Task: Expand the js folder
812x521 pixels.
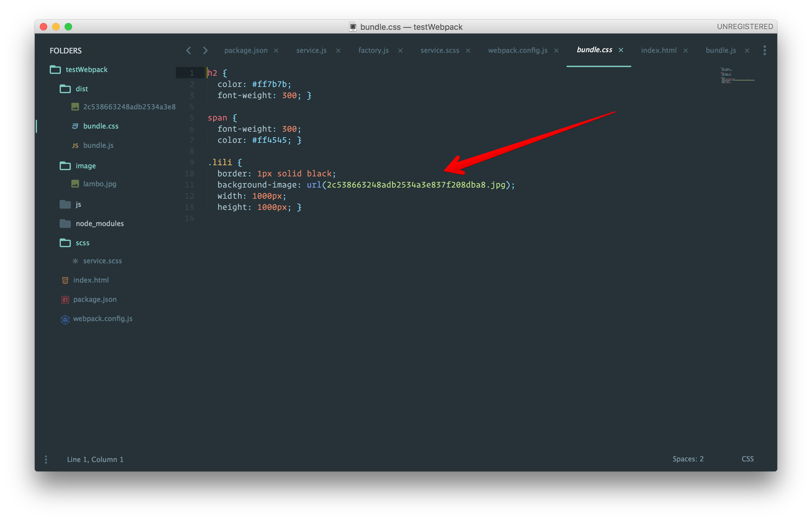Action: click(65, 204)
